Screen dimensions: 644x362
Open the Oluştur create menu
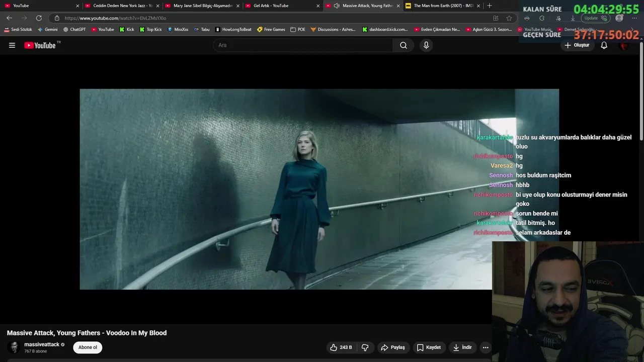(x=577, y=45)
